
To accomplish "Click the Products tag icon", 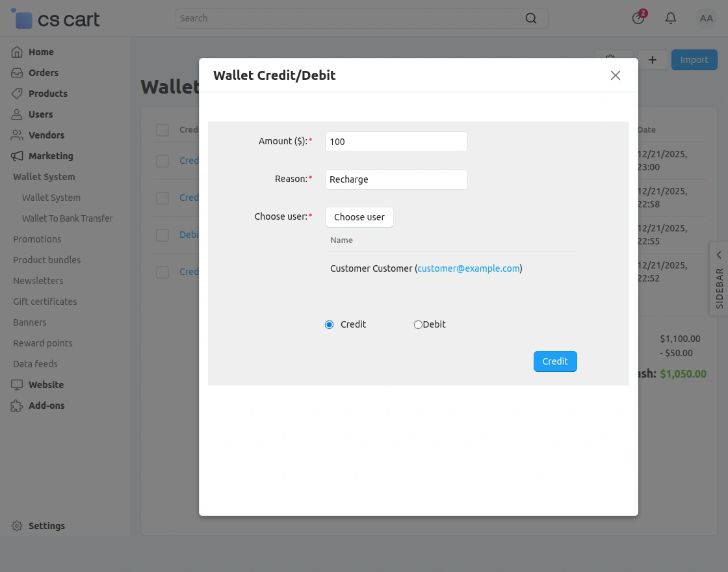I will (x=17, y=94).
